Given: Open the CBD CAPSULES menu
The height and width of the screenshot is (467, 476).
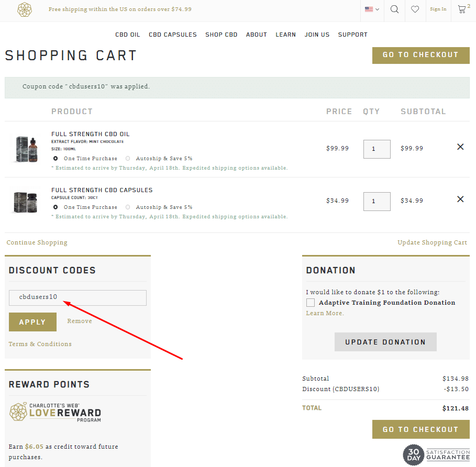Looking at the screenshot, I should pyautogui.click(x=173, y=35).
